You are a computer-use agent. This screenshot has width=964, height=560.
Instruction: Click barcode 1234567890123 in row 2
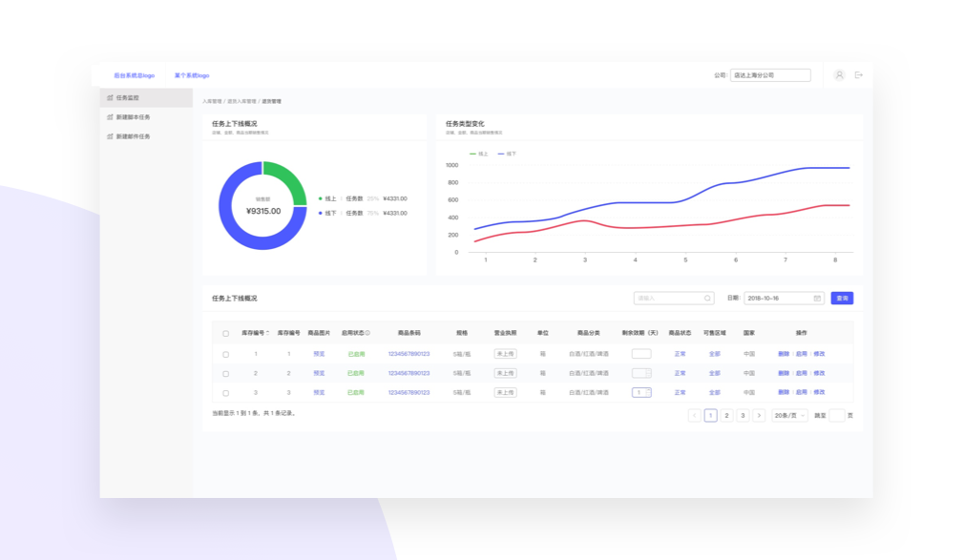pos(409,373)
